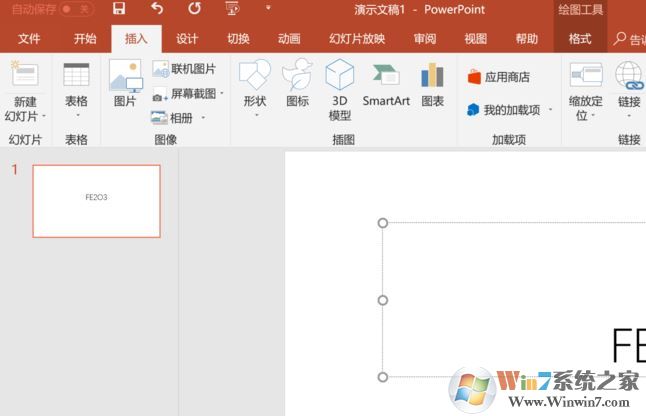Switch to the 开始 (Home) tab

(x=85, y=39)
